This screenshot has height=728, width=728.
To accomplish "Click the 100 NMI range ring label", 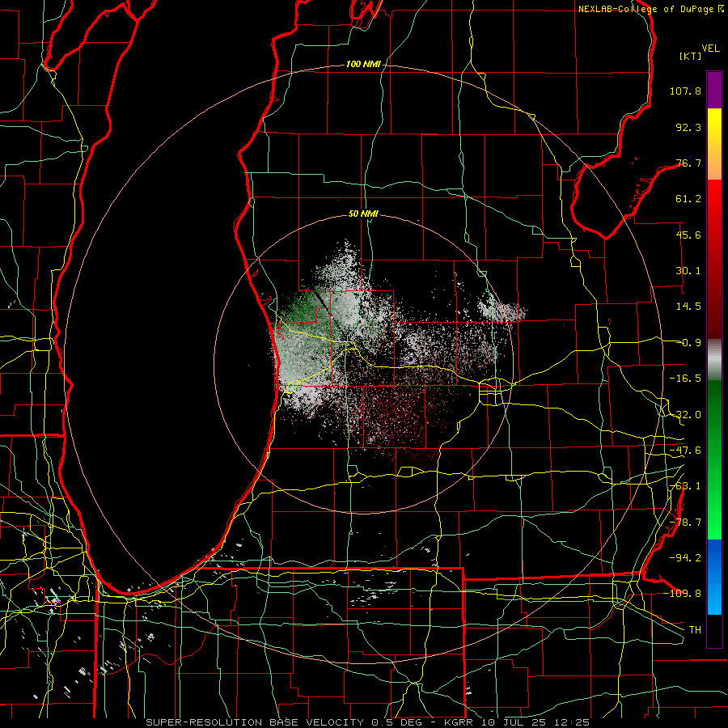I will pyautogui.click(x=362, y=64).
